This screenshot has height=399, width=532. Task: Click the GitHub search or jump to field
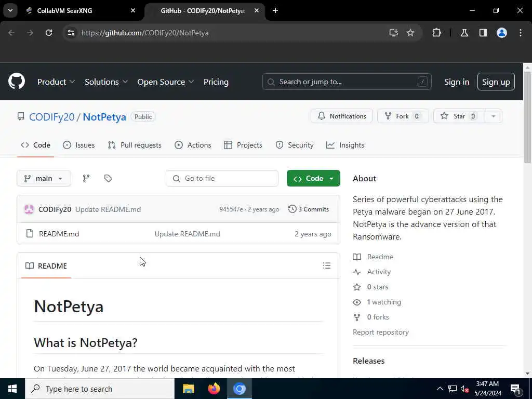347,82
